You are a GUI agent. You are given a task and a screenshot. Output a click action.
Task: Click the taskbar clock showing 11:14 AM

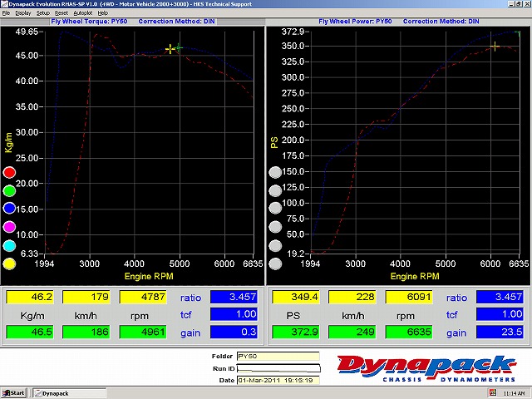514,393
